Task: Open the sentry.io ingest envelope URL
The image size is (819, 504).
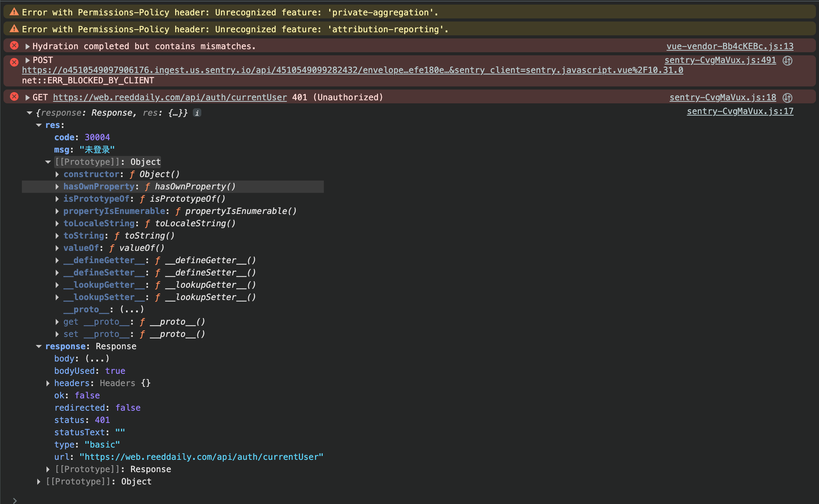Action: pos(353,70)
